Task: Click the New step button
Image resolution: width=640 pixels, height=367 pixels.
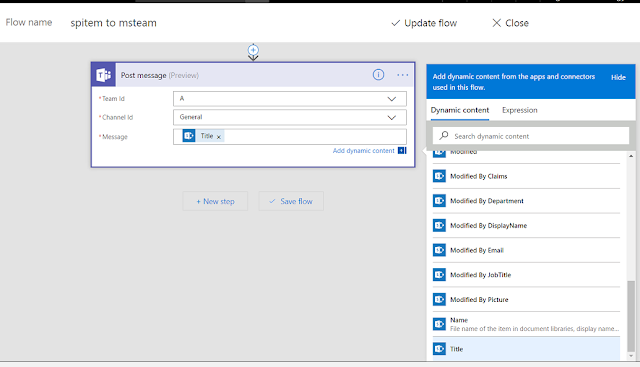Action: pos(215,201)
